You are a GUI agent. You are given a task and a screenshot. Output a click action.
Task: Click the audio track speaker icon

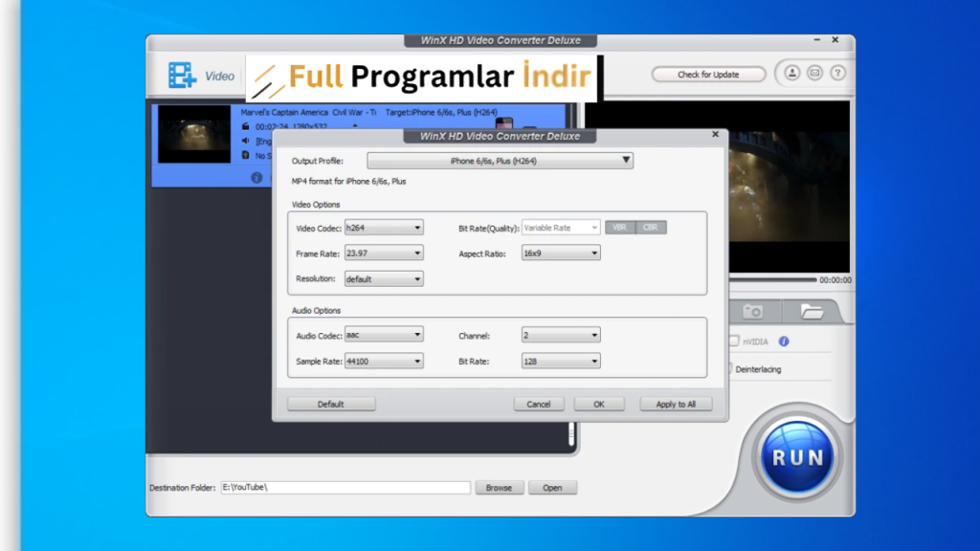coord(246,142)
